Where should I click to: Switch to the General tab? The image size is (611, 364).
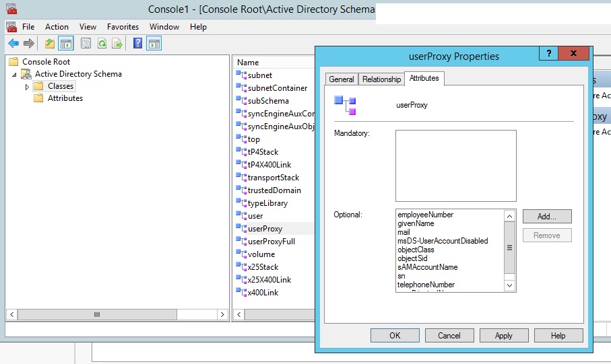tap(342, 79)
